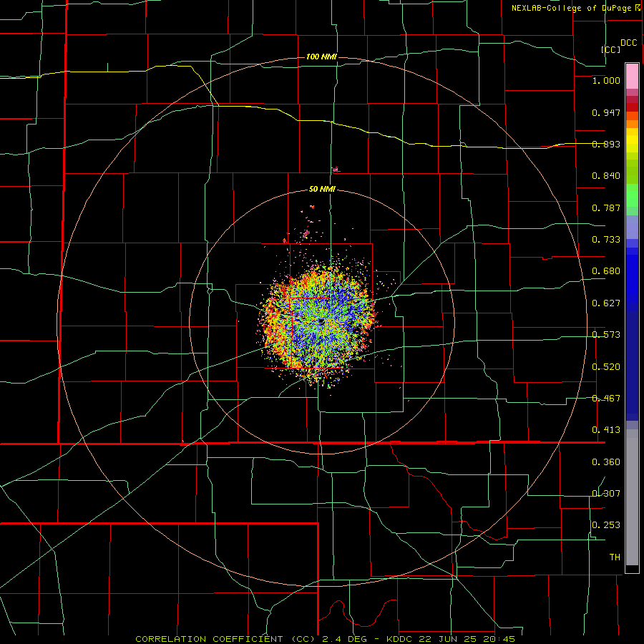The image size is (644, 644).
Task: Click the gray lower section of the color bar
Action: tap(632, 497)
